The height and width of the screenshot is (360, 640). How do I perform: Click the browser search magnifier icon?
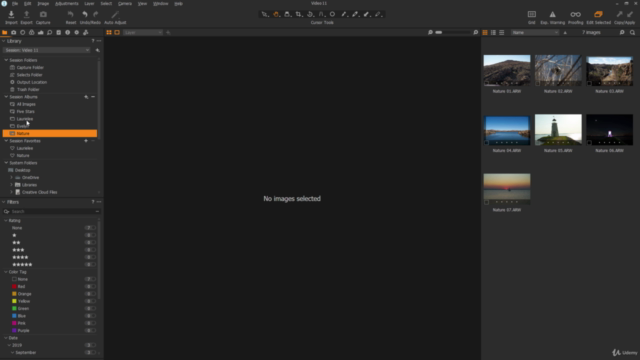(632, 32)
